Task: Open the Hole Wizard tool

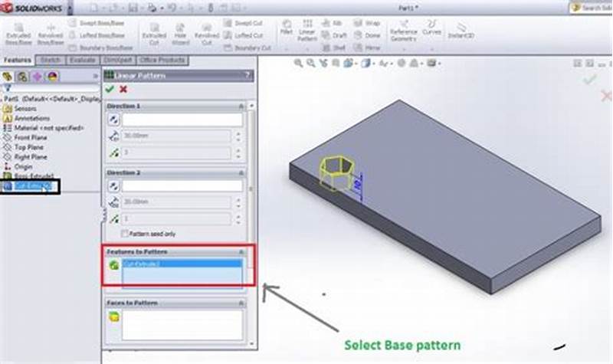Action: point(180,34)
